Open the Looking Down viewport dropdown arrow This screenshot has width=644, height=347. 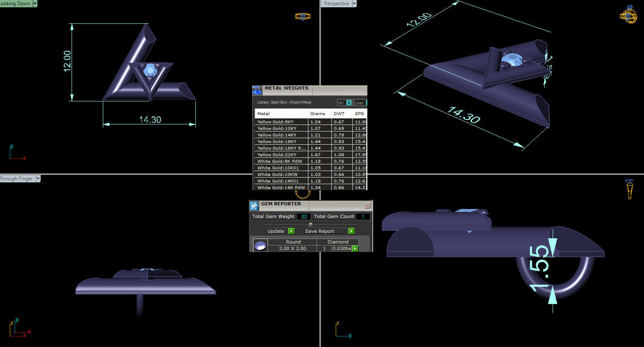[35, 4]
